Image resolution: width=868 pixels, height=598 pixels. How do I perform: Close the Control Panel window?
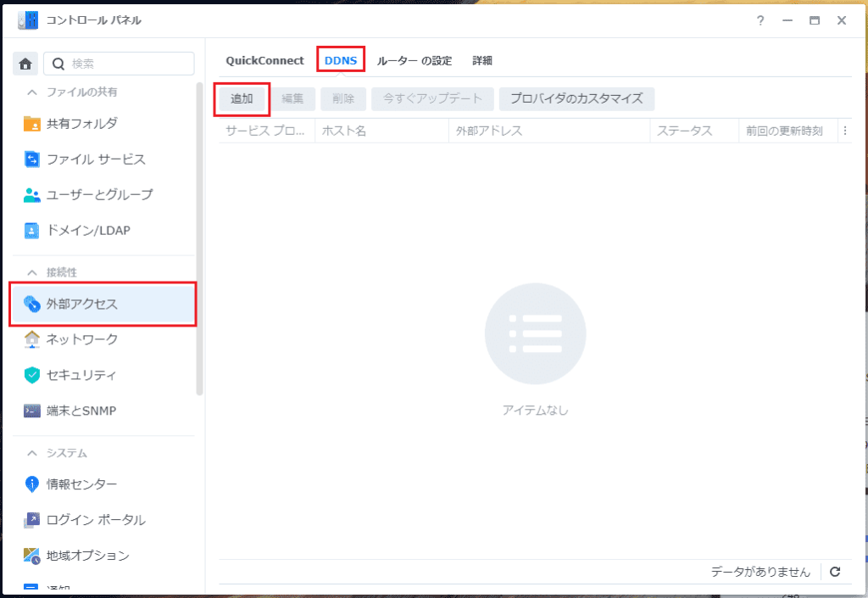point(842,20)
